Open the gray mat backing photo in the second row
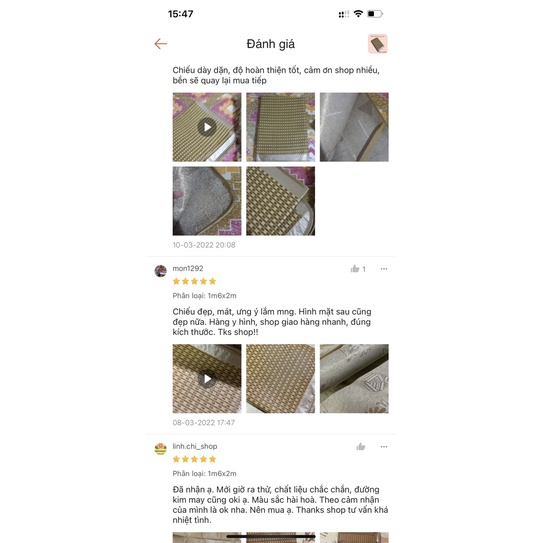543x543 pixels. click(x=207, y=201)
